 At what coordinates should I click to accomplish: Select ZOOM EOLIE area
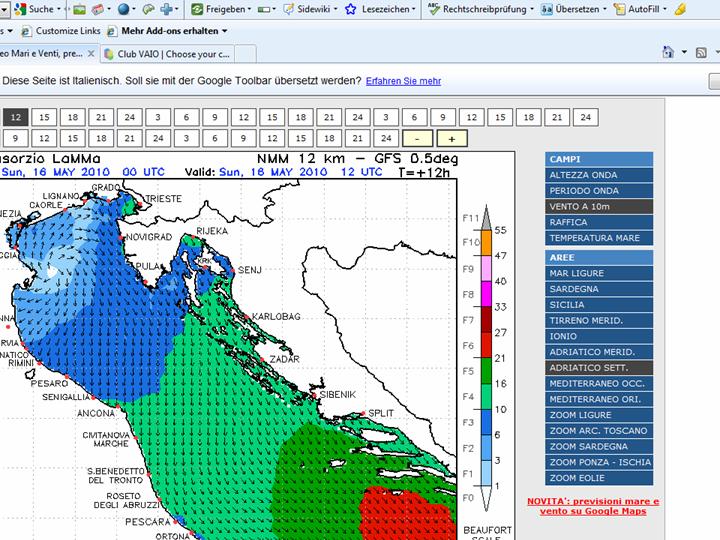[599, 478]
